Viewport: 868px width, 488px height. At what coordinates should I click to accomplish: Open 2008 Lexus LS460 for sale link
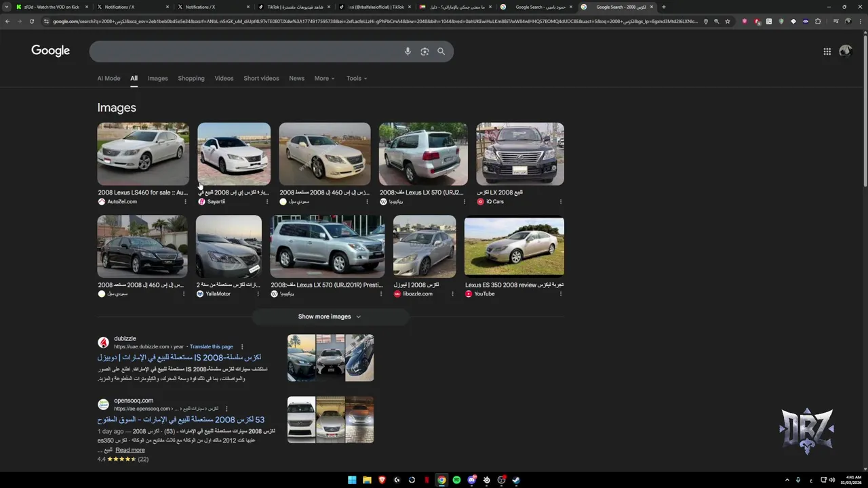point(142,192)
